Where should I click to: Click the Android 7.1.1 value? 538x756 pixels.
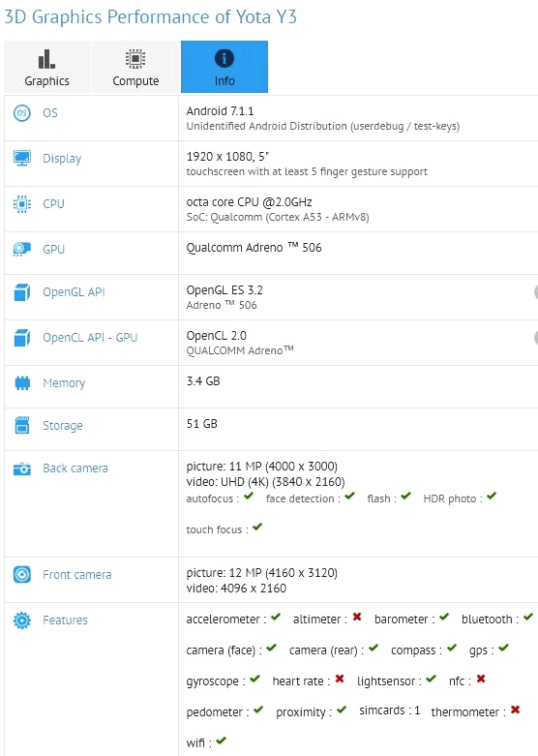tap(220, 111)
